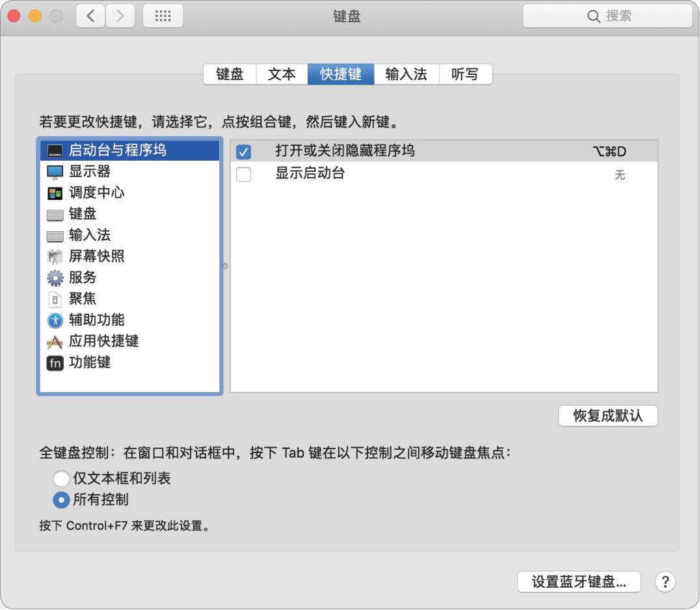Select 辅助功能 category label

pos(97,320)
